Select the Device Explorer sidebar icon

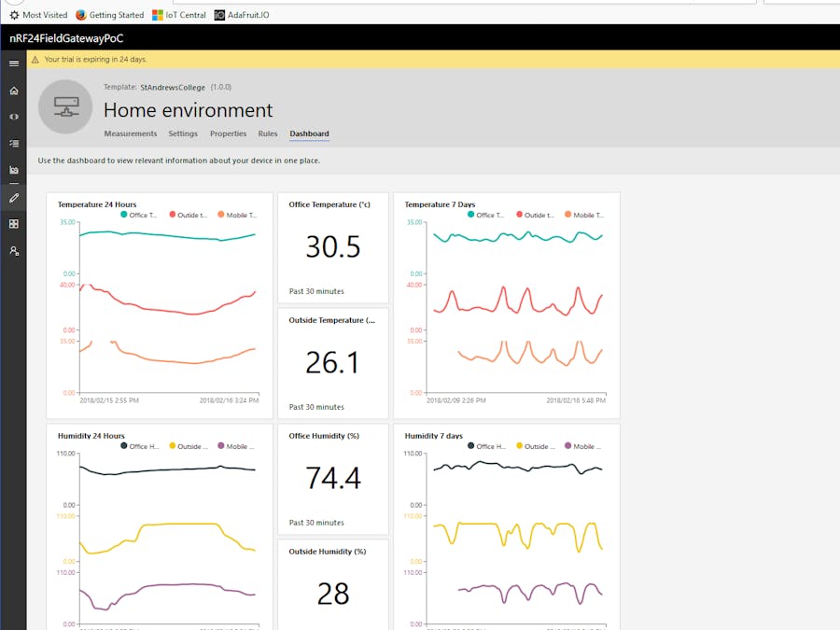pyautogui.click(x=13, y=143)
